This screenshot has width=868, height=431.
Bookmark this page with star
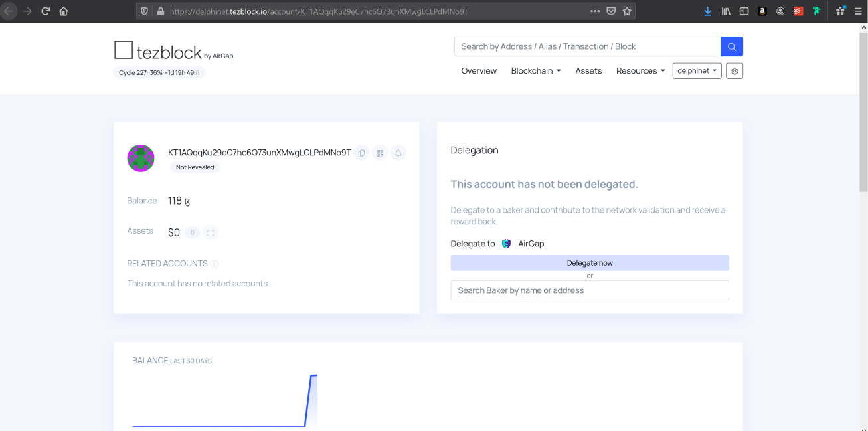pos(627,11)
